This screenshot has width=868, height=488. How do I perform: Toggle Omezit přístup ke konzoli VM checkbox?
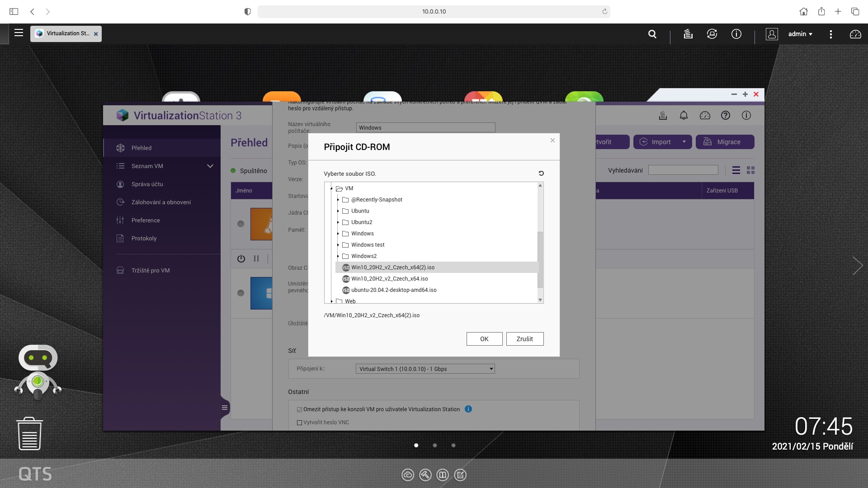pyautogui.click(x=299, y=409)
